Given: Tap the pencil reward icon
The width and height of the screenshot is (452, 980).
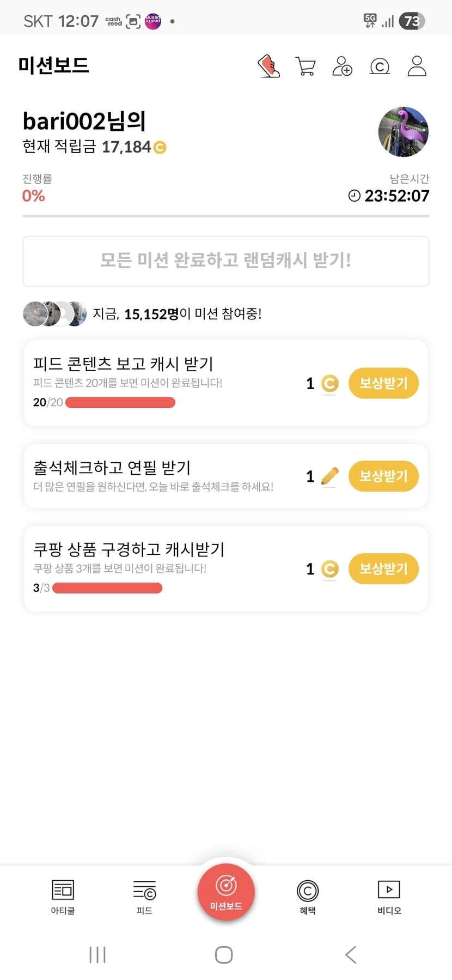Looking at the screenshot, I should [329, 476].
